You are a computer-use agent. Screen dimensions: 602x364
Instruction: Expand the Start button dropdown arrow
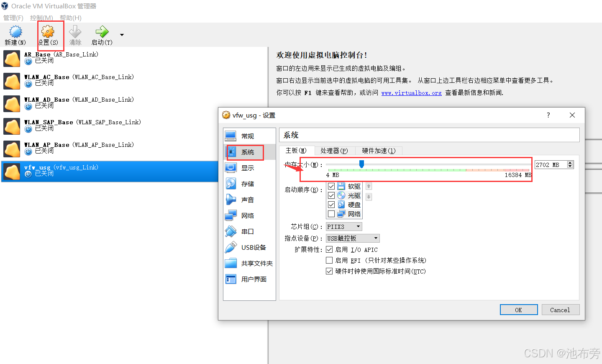pos(122,35)
